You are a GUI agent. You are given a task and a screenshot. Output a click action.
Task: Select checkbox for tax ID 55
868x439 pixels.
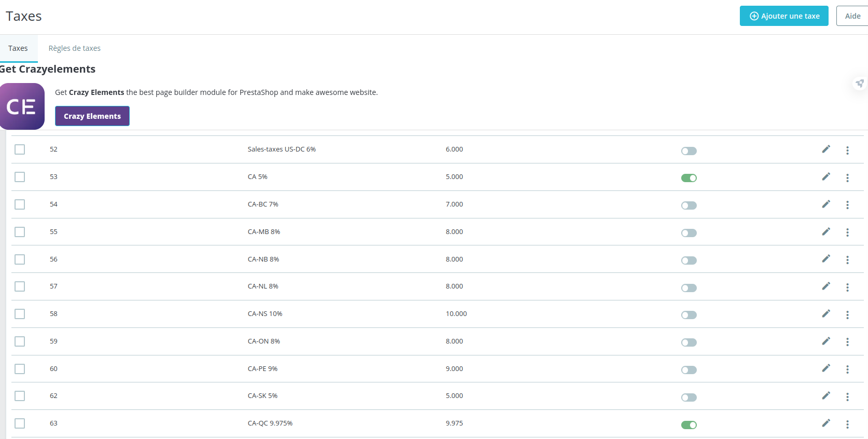point(20,232)
